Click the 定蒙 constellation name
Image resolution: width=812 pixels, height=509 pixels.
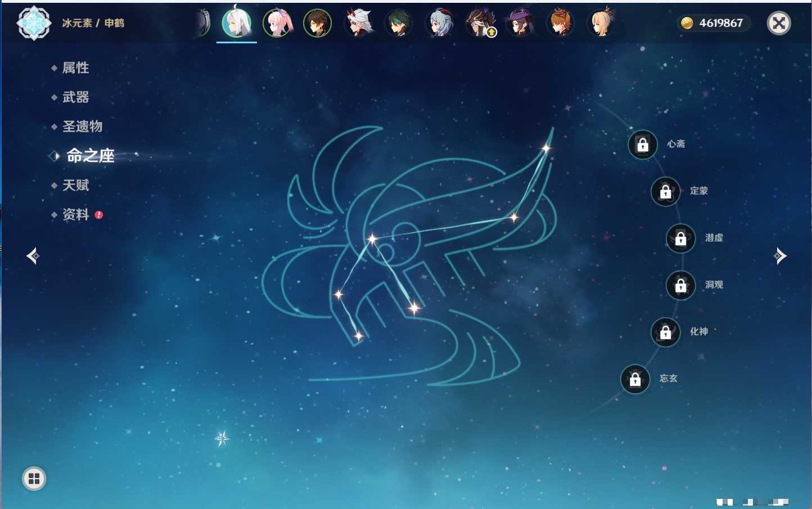pyautogui.click(x=699, y=191)
